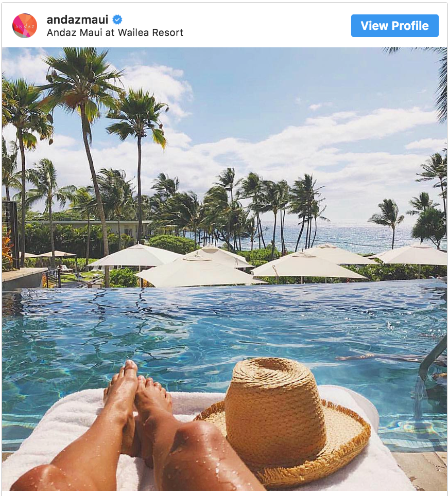The width and height of the screenshot is (448, 496).
Task: Click the crossed feet on the towel
Action: click(137, 392)
